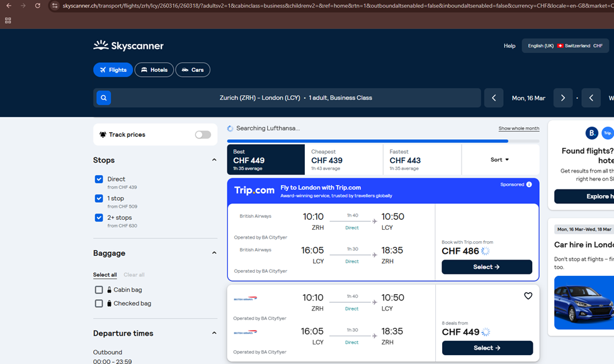614x364 pixels.
Task: Click Select on the CHF 449 flight
Action: pos(487,348)
